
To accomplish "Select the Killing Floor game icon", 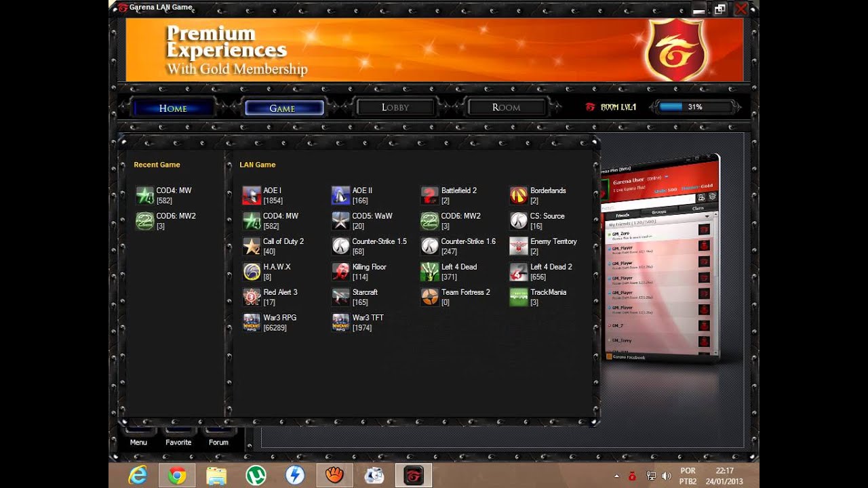I will [x=340, y=272].
